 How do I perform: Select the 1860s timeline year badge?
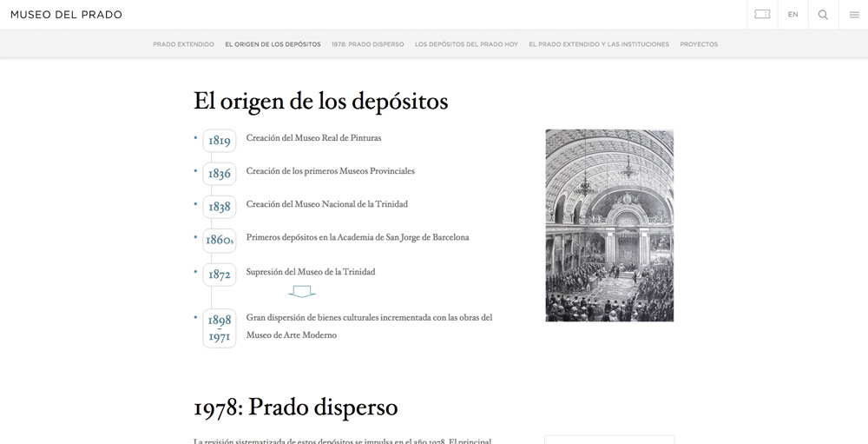(220, 241)
